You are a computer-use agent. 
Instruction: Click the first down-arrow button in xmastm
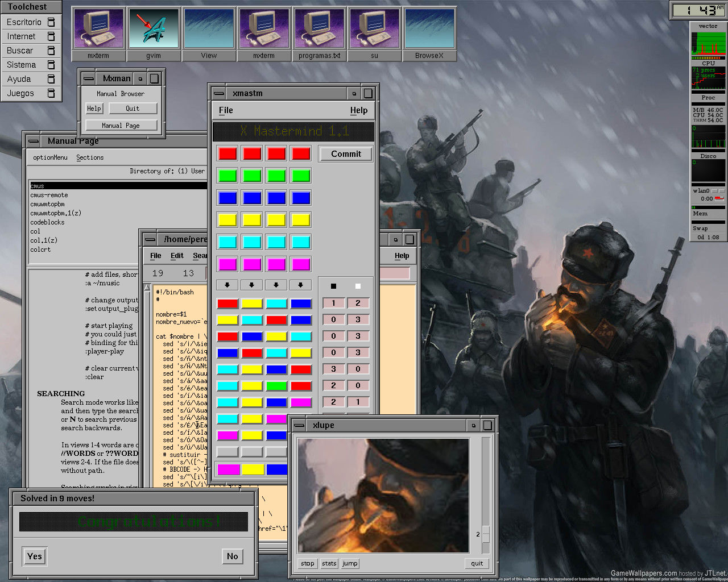tap(227, 285)
